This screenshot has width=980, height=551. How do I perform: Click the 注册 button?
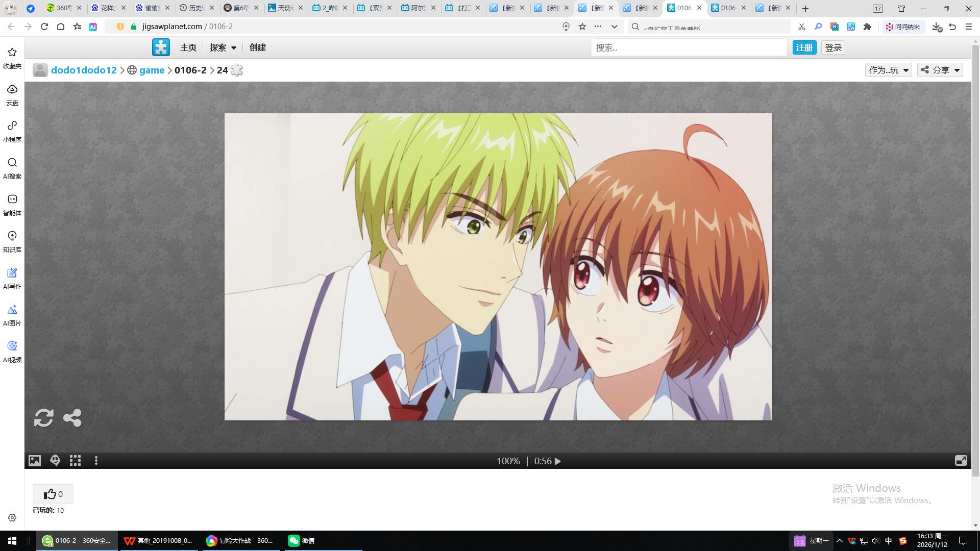click(x=804, y=47)
